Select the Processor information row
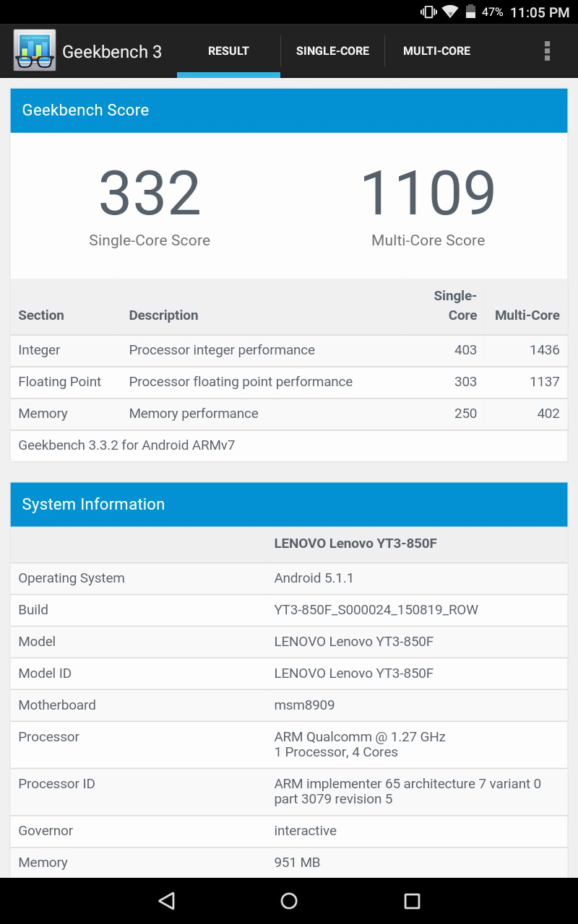578x924 pixels. tap(289, 744)
